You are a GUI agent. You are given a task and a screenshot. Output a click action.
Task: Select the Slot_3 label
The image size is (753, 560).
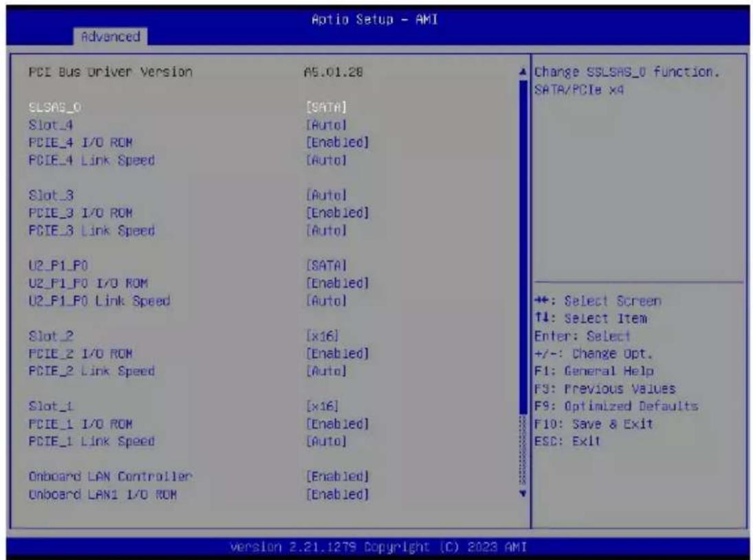click(51, 195)
